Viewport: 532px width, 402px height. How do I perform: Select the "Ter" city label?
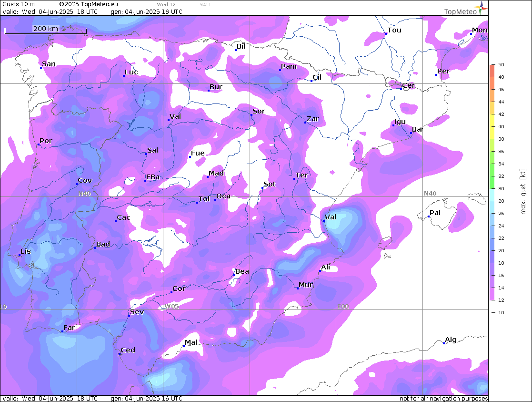301,175
